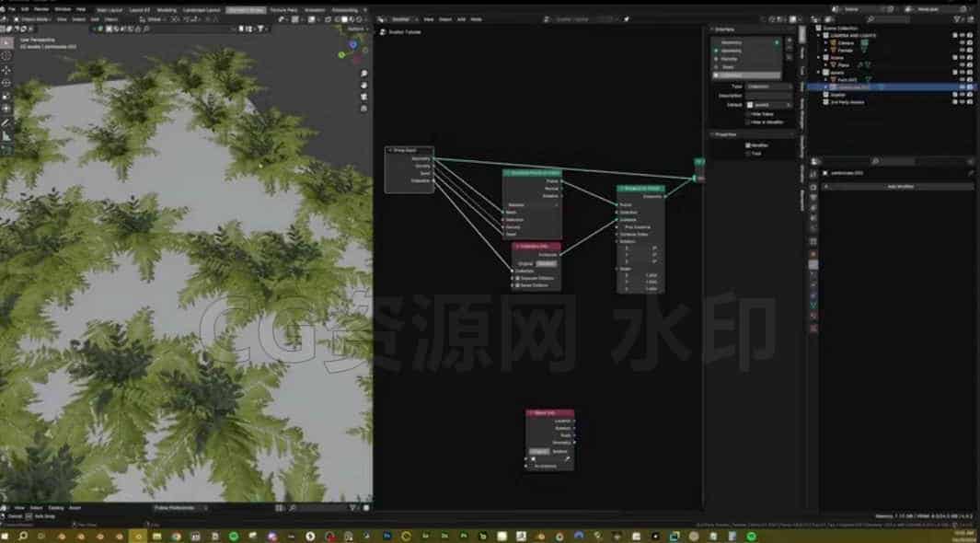Open the Render menu
980x543 pixels.
[x=41, y=10]
